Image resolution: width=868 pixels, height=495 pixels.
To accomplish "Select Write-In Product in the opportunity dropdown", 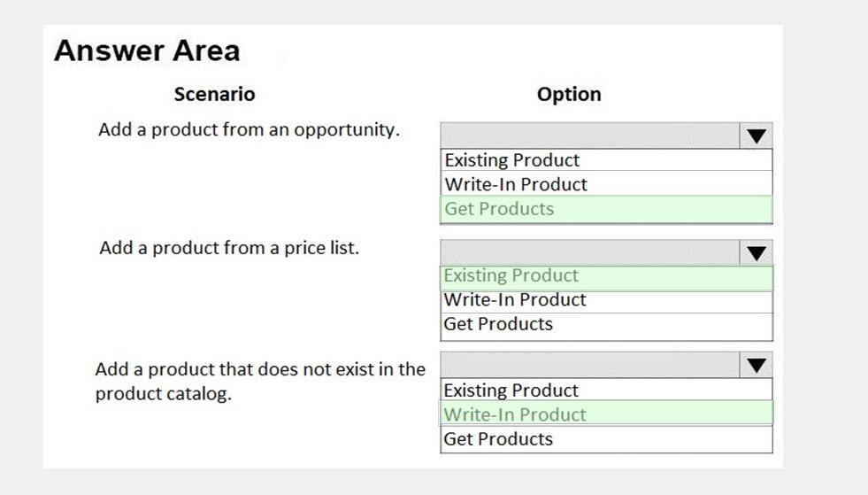I will 606,183.
